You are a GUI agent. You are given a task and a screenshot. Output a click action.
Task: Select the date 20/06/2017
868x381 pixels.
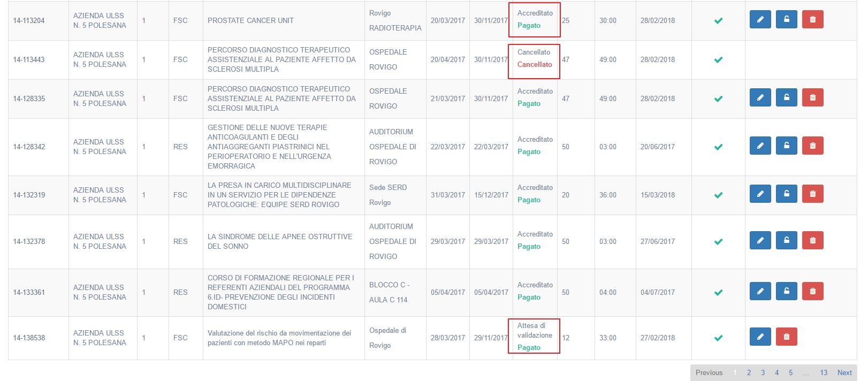pos(658,147)
